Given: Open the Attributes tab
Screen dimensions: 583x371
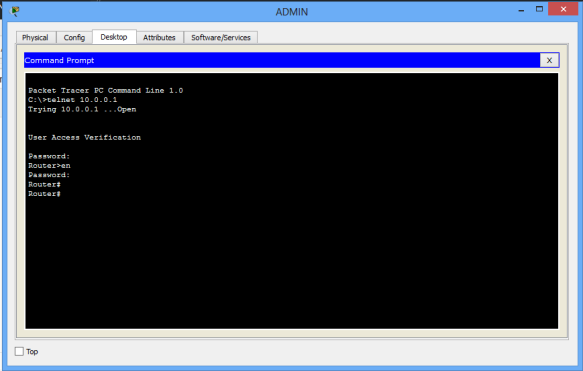Looking at the screenshot, I should 159,38.
